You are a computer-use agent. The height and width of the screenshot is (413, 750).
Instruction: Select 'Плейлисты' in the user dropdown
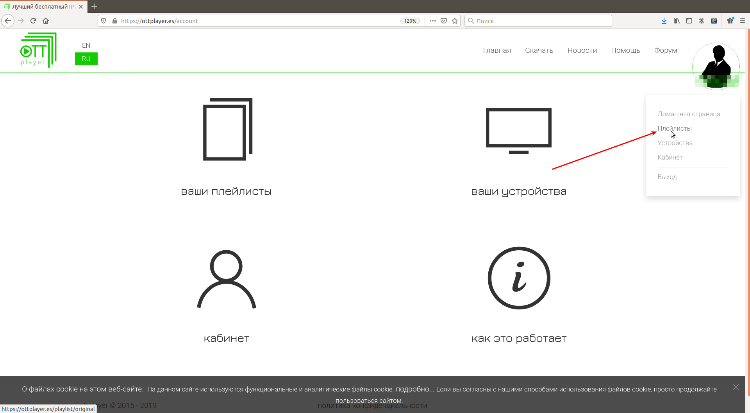[x=674, y=128]
